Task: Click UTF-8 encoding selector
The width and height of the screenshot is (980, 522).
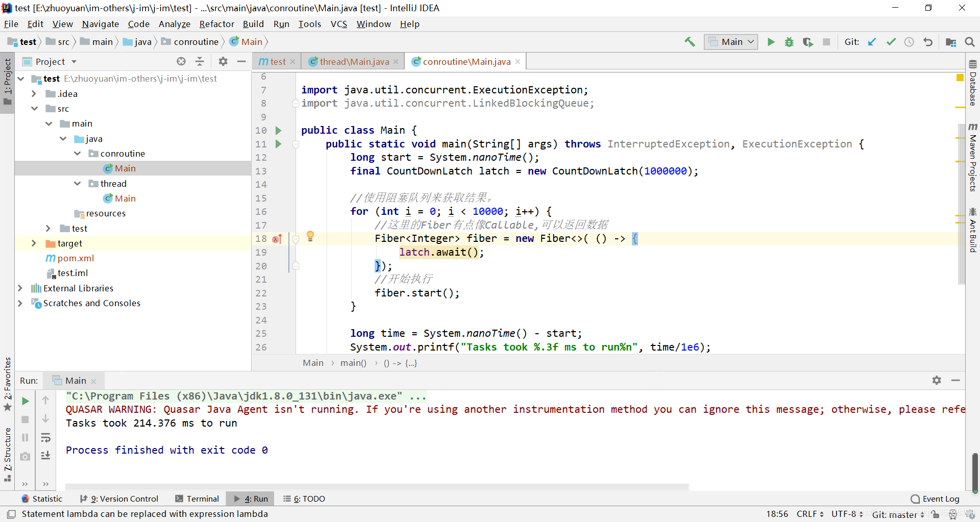Action: [847, 514]
